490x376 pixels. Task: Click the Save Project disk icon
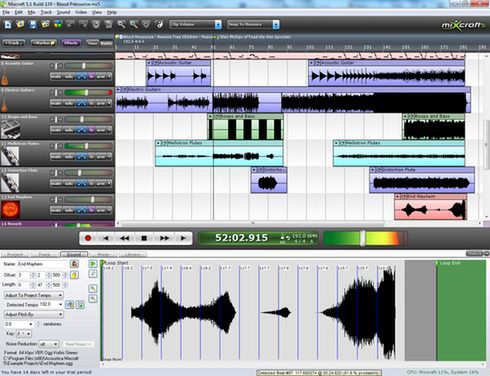33,24
